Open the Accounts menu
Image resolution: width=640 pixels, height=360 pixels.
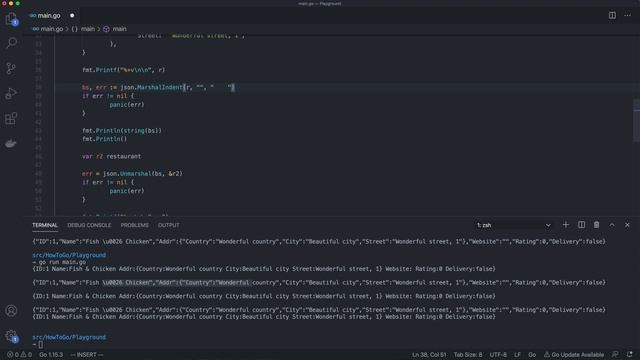[11, 311]
